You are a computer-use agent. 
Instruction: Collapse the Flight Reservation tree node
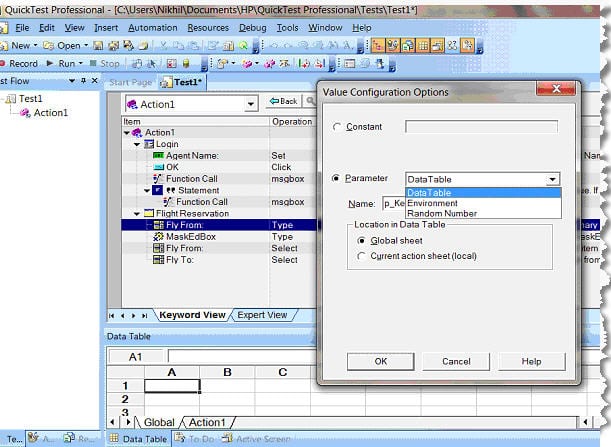(x=137, y=214)
